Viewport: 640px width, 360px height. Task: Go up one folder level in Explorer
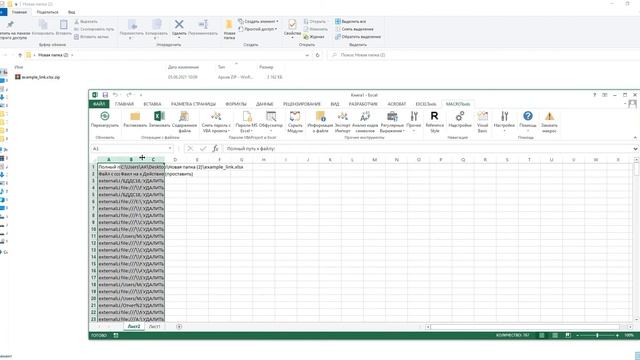(20, 55)
